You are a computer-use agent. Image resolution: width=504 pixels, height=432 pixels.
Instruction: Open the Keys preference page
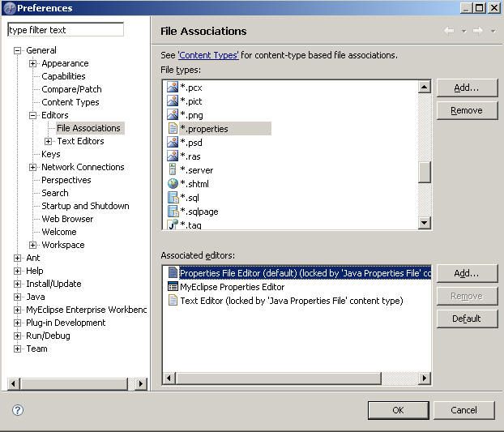tap(51, 154)
